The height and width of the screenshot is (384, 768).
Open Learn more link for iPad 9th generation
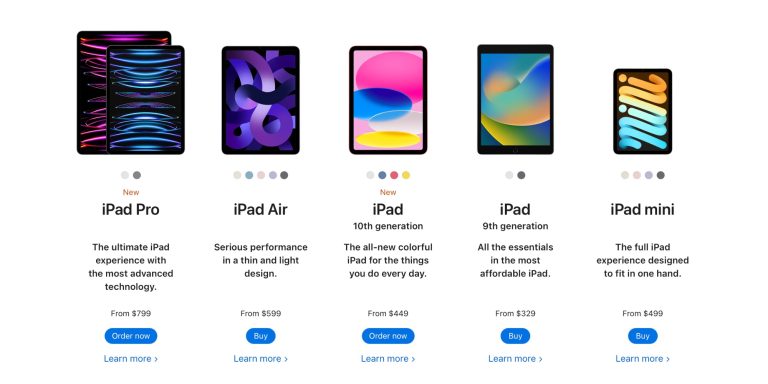pyautogui.click(x=515, y=359)
